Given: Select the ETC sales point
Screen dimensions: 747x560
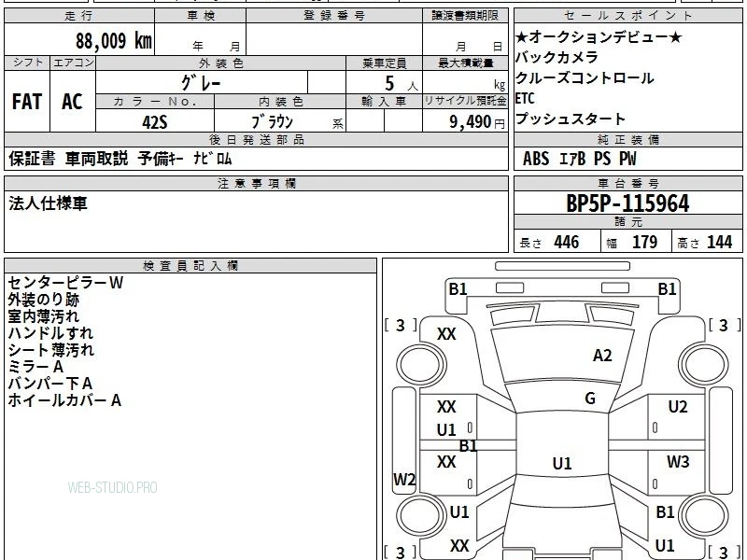Looking at the screenshot, I should (x=525, y=98).
